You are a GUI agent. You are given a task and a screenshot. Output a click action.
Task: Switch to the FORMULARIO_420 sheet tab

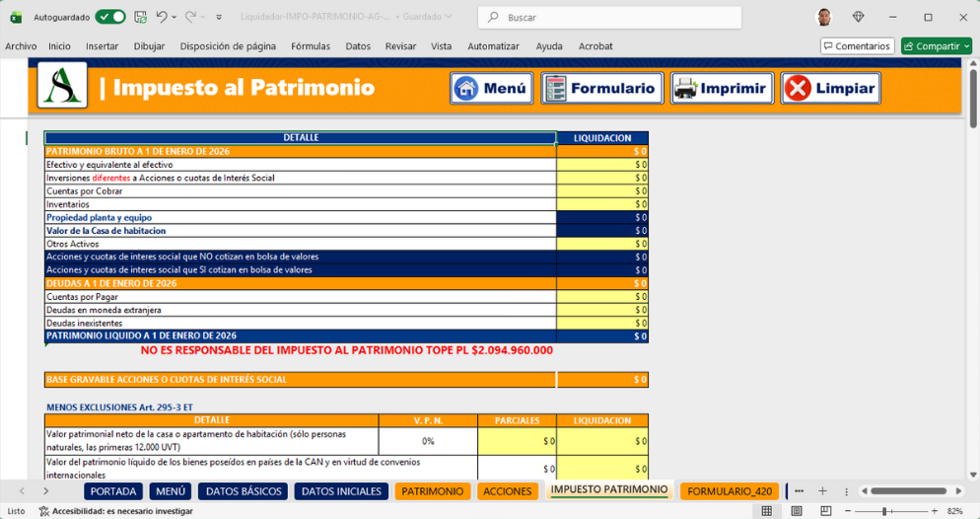(x=730, y=491)
